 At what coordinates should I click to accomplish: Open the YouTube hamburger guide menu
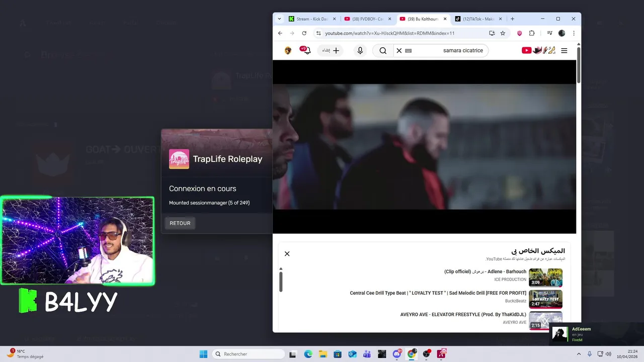pos(564,50)
